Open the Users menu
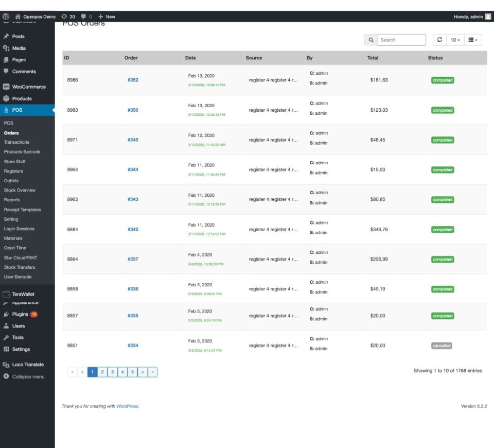This screenshot has width=494, height=448. coord(19,326)
